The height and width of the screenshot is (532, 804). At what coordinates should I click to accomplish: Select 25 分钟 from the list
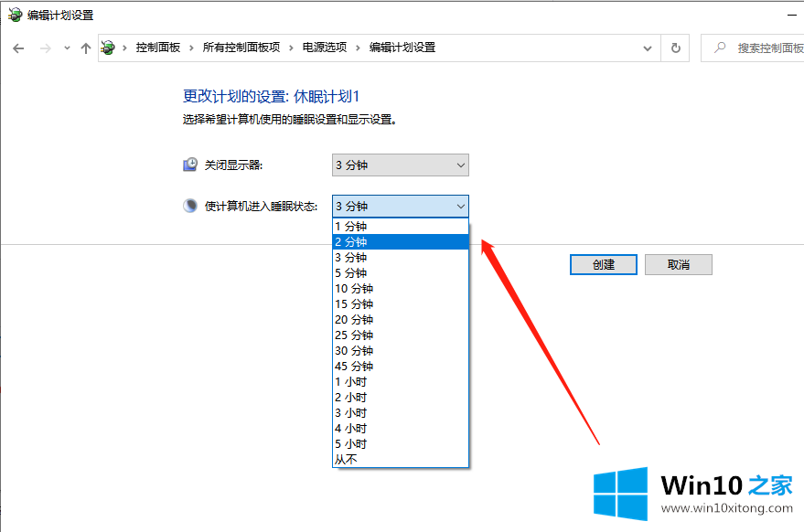click(401, 335)
